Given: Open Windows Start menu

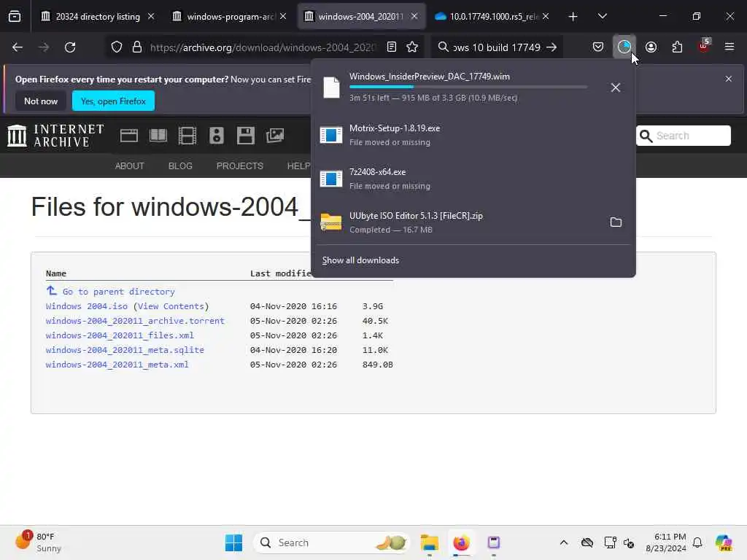Looking at the screenshot, I should 233,542.
